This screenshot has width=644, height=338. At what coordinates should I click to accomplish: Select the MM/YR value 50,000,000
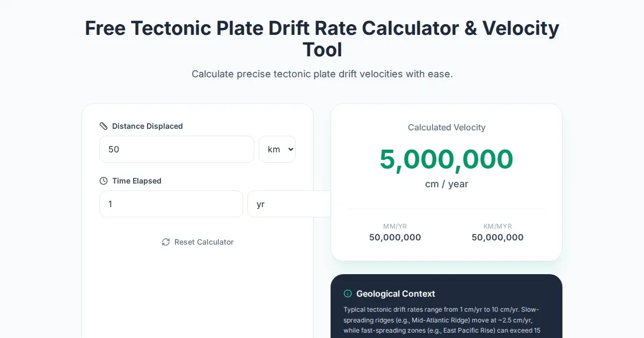[395, 237]
